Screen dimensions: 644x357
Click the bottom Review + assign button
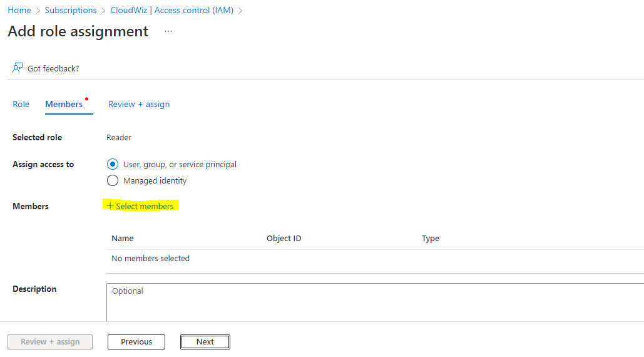click(x=50, y=342)
